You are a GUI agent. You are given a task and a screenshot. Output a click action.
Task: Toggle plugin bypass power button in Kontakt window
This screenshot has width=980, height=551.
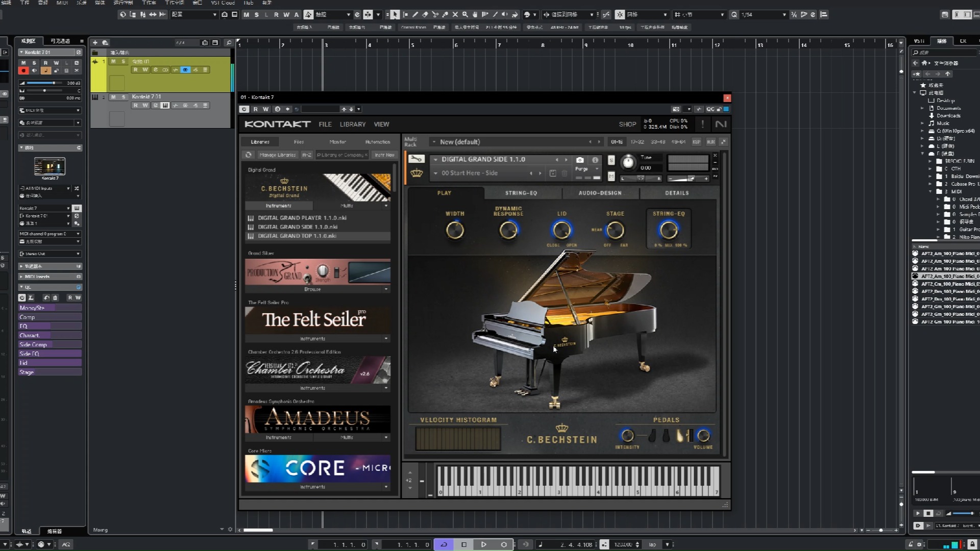[x=244, y=109]
